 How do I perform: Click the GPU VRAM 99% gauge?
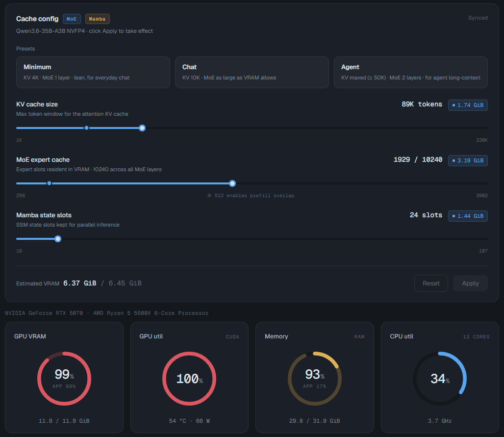click(64, 379)
